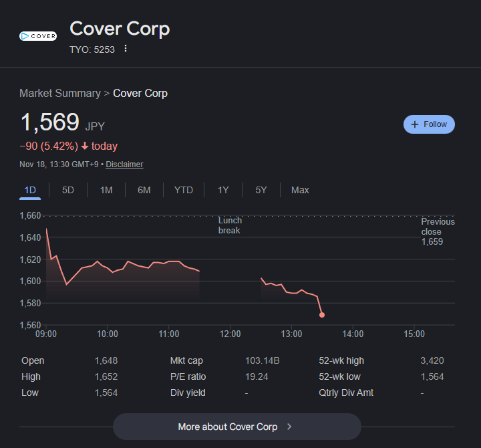The height and width of the screenshot is (448, 481).
Task: Click the Previous close 1,659 label
Action: tap(438, 231)
